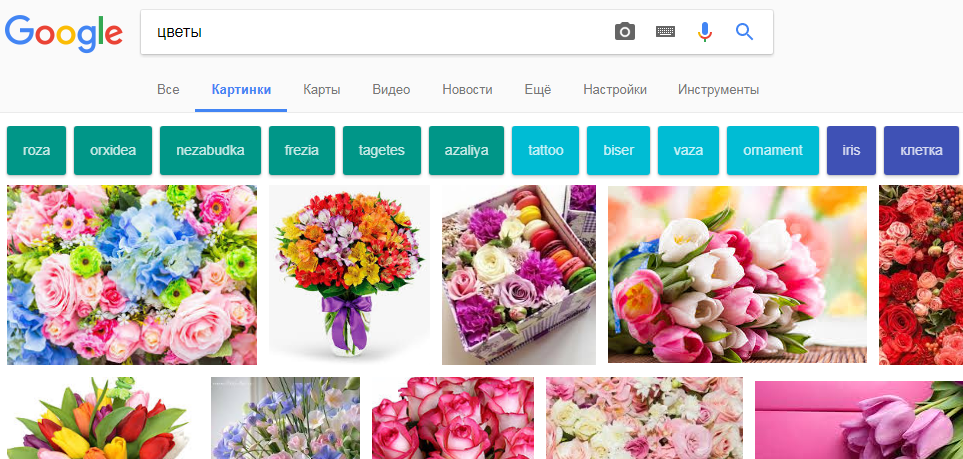Screen dimensions: 963x459
Task: Apply the ornament chip
Action: [773, 151]
